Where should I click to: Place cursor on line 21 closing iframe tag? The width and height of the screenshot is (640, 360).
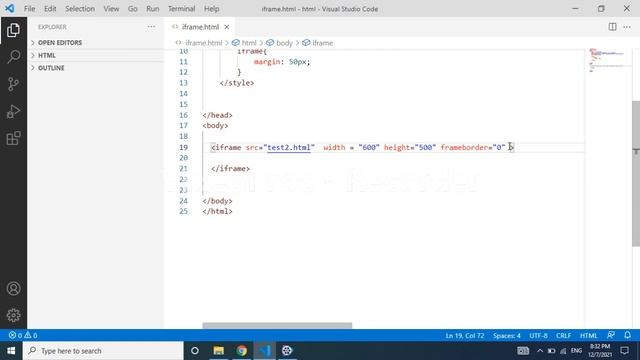point(230,169)
